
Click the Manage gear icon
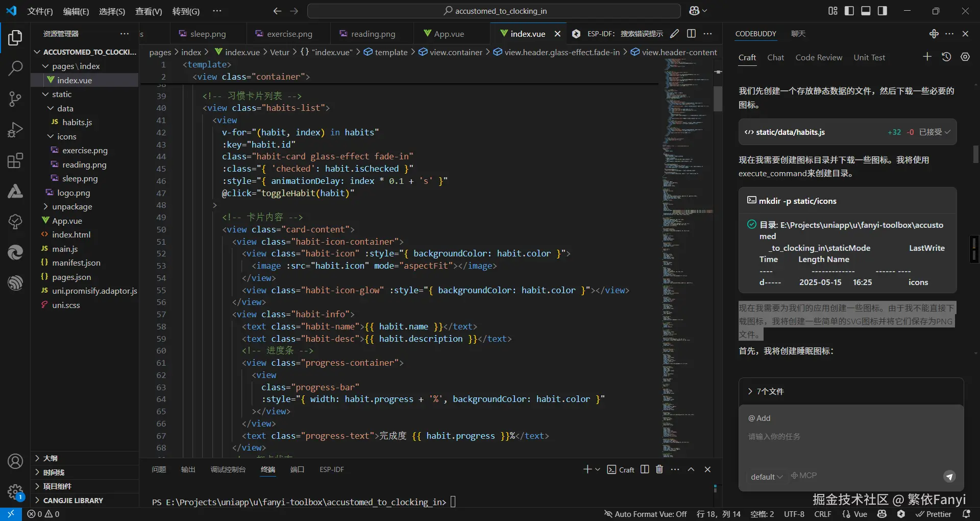point(15,492)
